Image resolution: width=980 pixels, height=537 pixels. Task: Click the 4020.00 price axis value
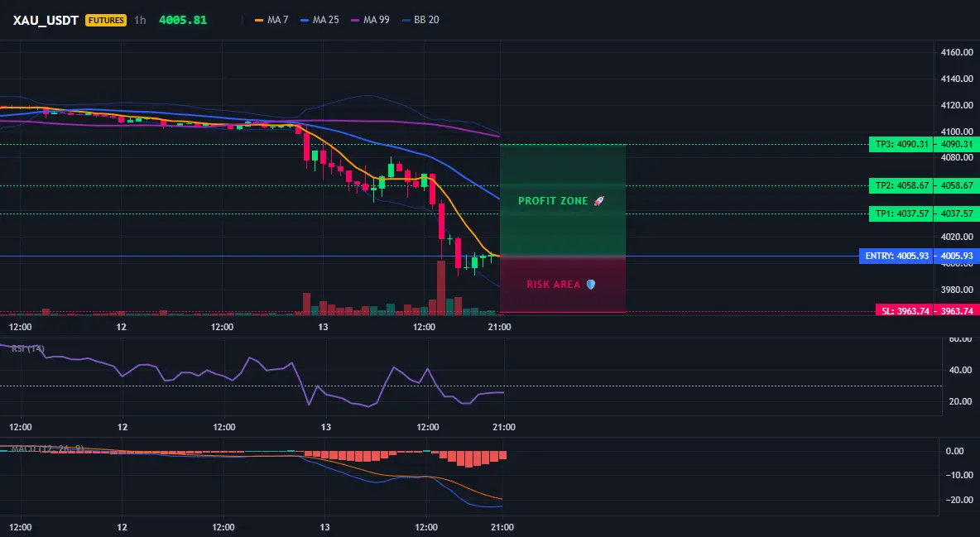pos(957,237)
